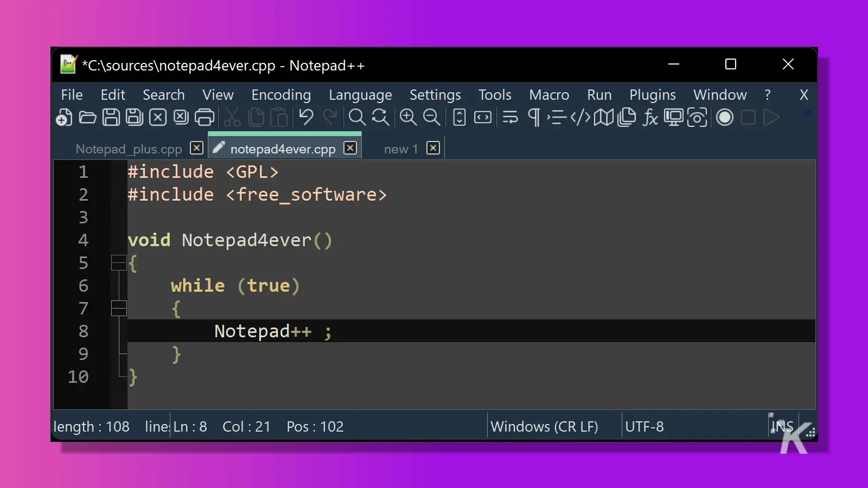Click the Paste clipboard icon

pyautogui.click(x=279, y=117)
